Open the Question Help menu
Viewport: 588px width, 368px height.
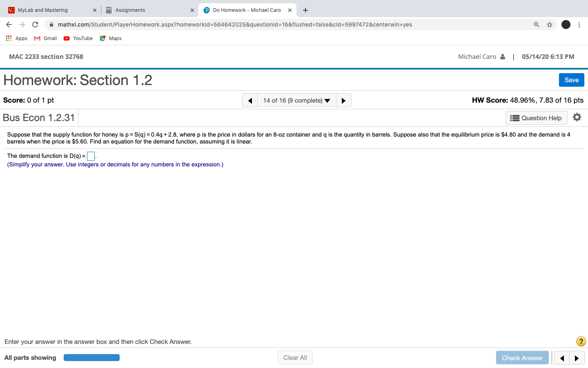536,117
